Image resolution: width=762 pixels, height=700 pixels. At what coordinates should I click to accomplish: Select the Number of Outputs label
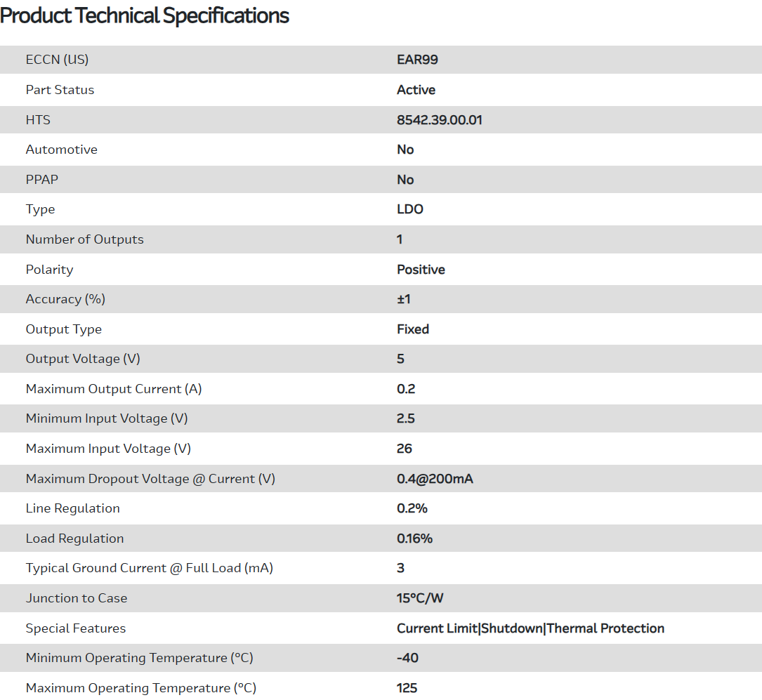coord(84,239)
